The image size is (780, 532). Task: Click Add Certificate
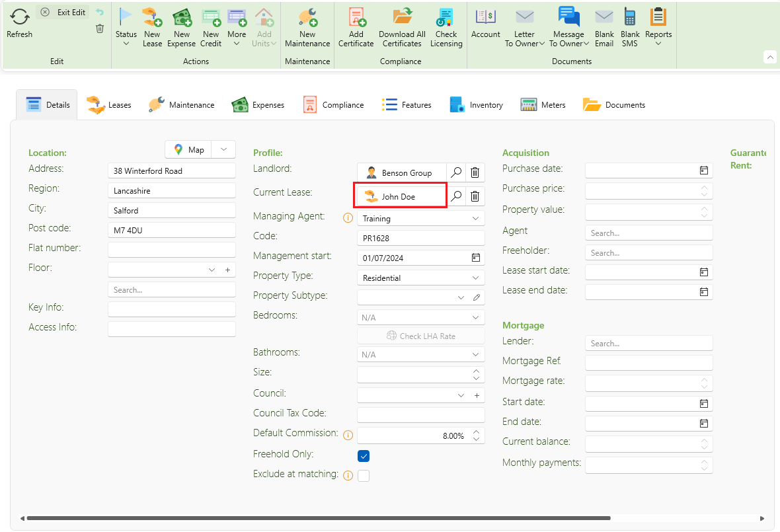[x=356, y=27]
